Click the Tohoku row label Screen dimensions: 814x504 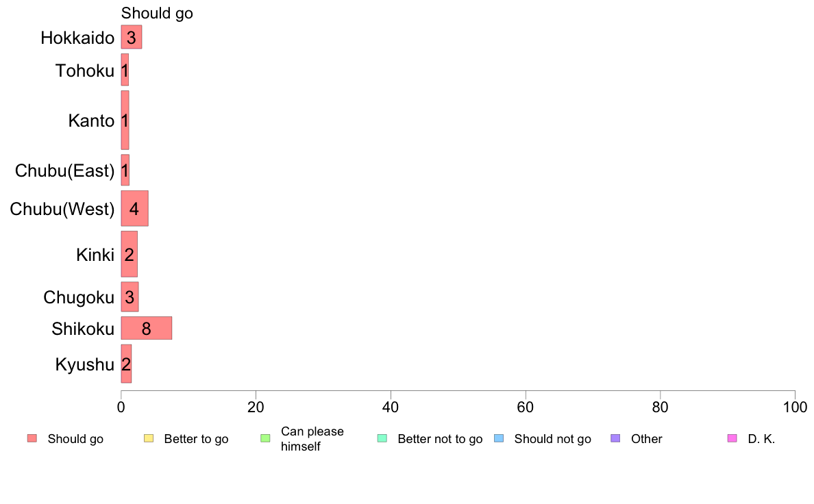84,71
